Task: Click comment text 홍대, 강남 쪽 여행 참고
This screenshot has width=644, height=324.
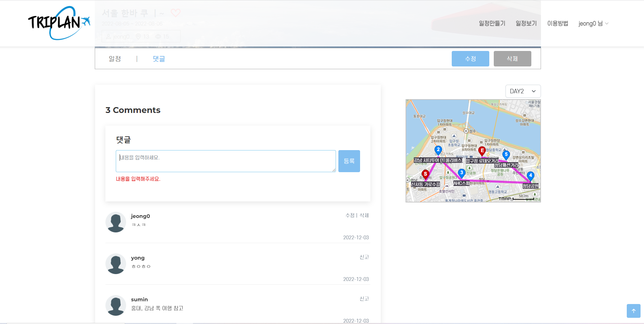Action: click(157, 308)
